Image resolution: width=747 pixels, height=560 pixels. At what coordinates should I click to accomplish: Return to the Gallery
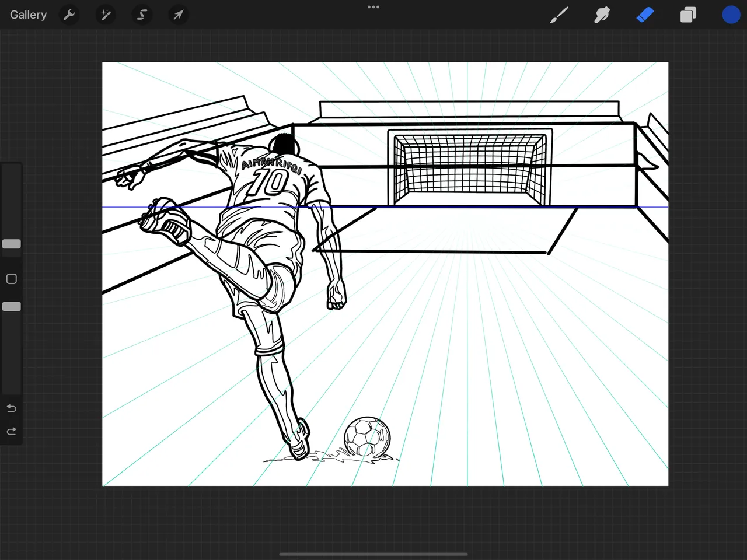click(28, 15)
